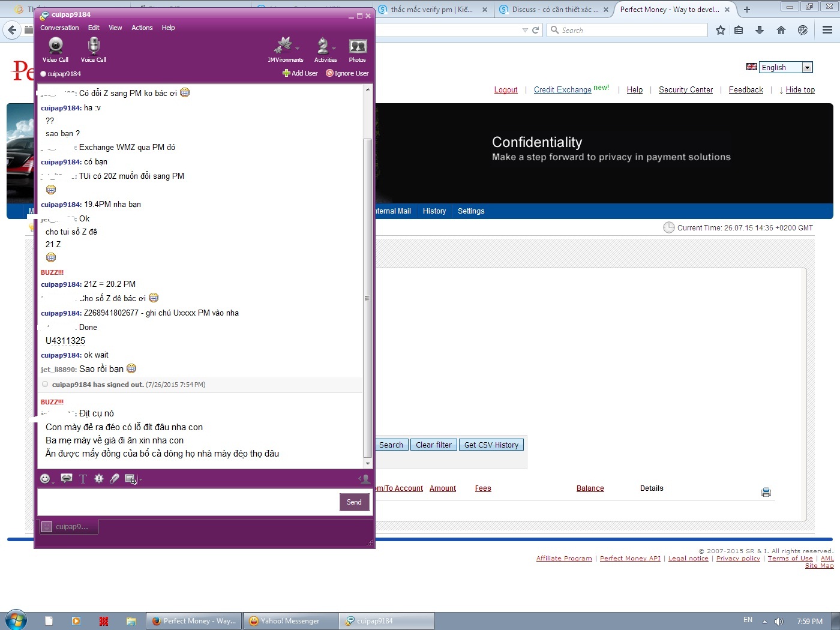This screenshot has height=630, width=840.
Task: Select the cuipap9... conversation tab
Action: (69, 527)
